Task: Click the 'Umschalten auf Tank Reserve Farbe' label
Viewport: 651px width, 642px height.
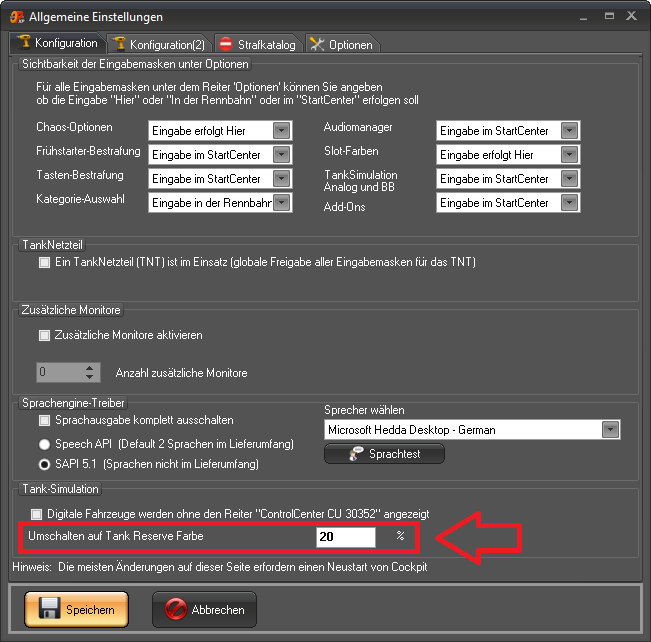Action: [116, 536]
